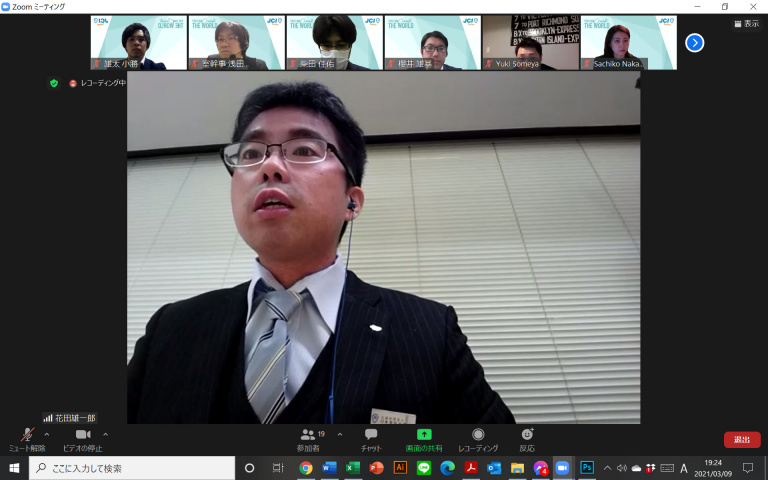Expand audio options arrow beside mute
Viewport: 768px width, 480px height.
click(x=47, y=434)
